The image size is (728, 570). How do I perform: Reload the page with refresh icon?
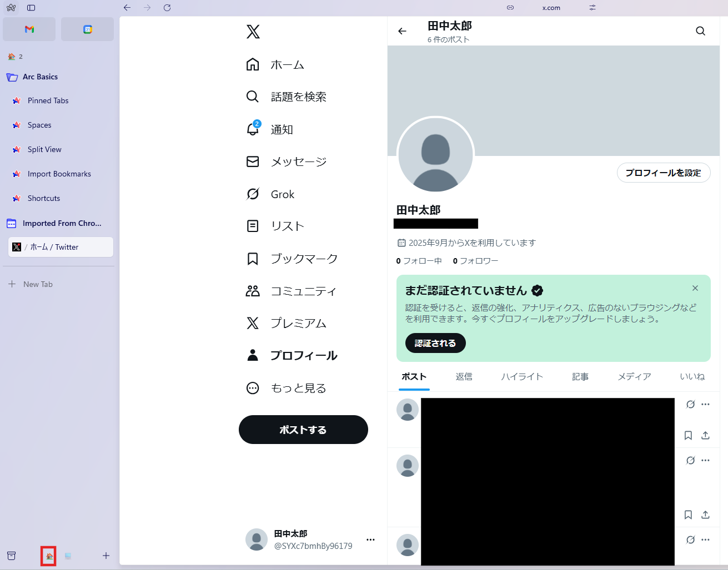(167, 8)
